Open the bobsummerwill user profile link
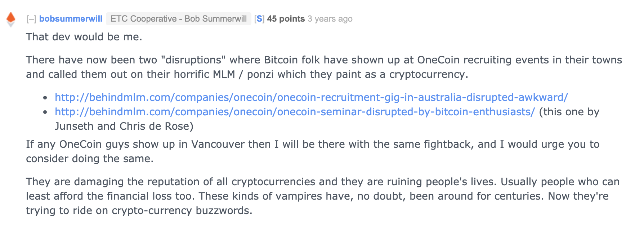 pyautogui.click(x=71, y=19)
